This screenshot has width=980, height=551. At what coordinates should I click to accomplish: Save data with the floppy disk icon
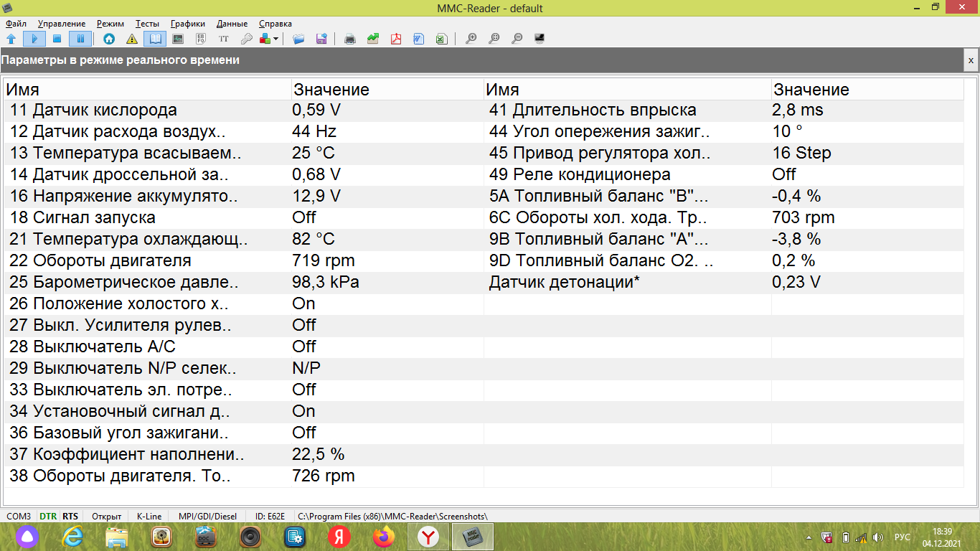tap(321, 39)
